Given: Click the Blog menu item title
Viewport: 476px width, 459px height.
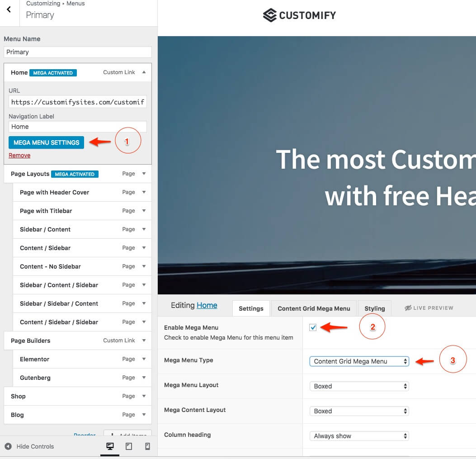Looking at the screenshot, I should pos(17,415).
